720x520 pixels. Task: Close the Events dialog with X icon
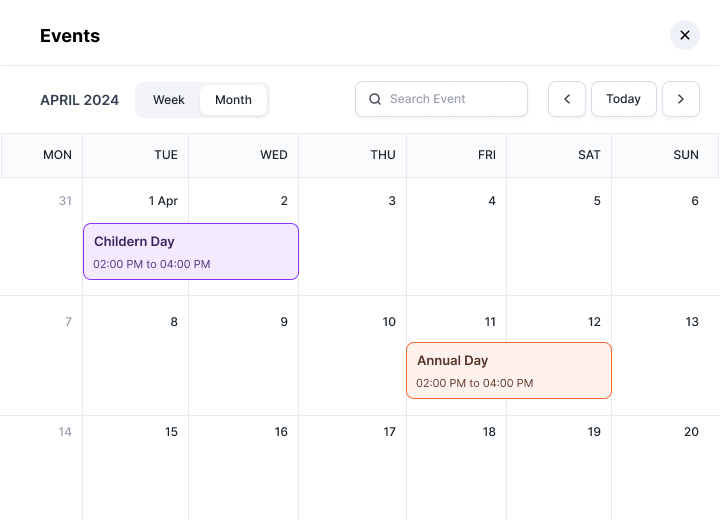(x=685, y=35)
